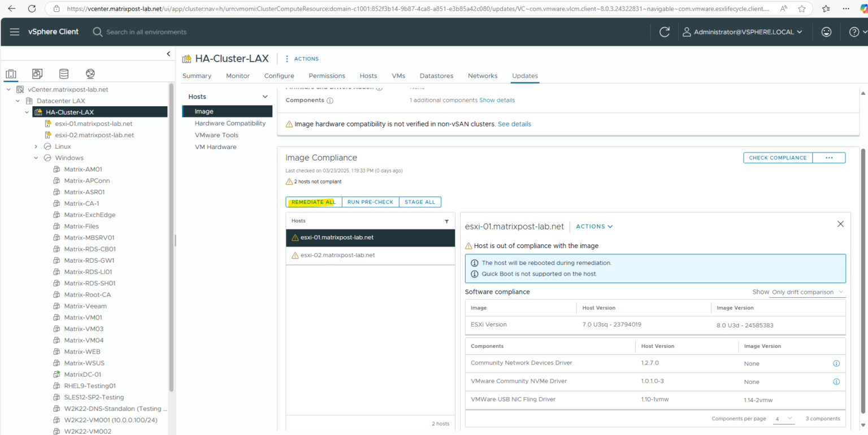The image size is (868, 435).
Task: Open the Networking inventory view
Action: [x=90, y=73]
